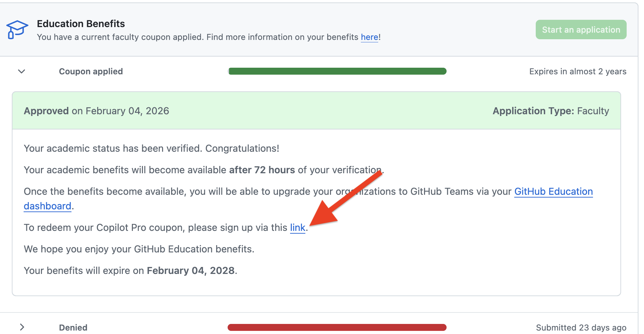Open the chevron next to Coupon applied
This screenshot has width=644, height=334.
(21, 71)
